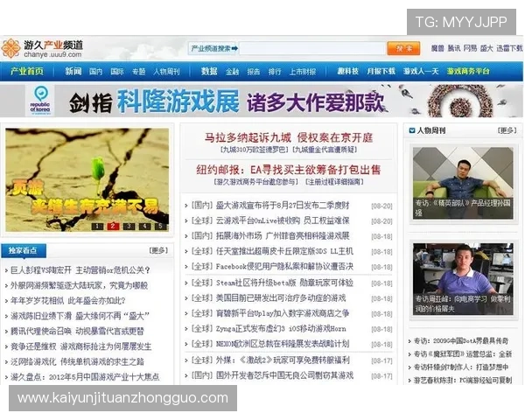The width and height of the screenshot is (525, 420).
Task: Open the 网易 quick link
Action: (x=470, y=48)
